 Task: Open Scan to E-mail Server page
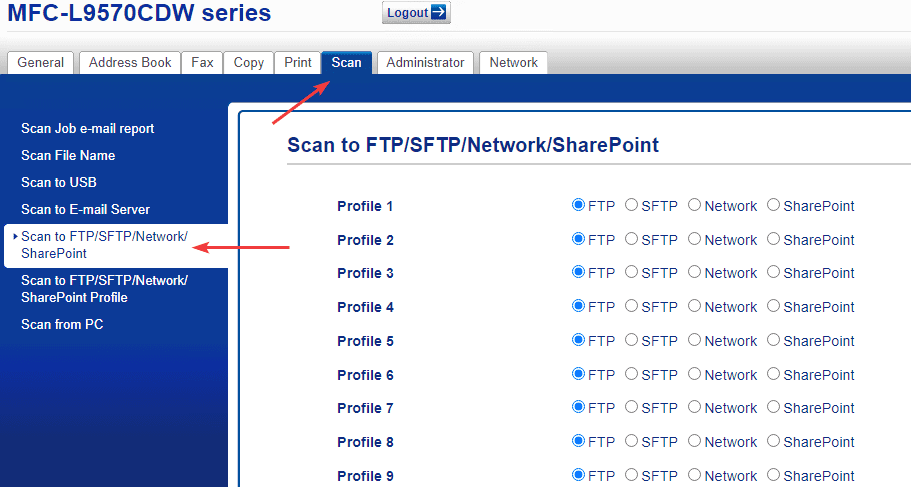(x=86, y=209)
